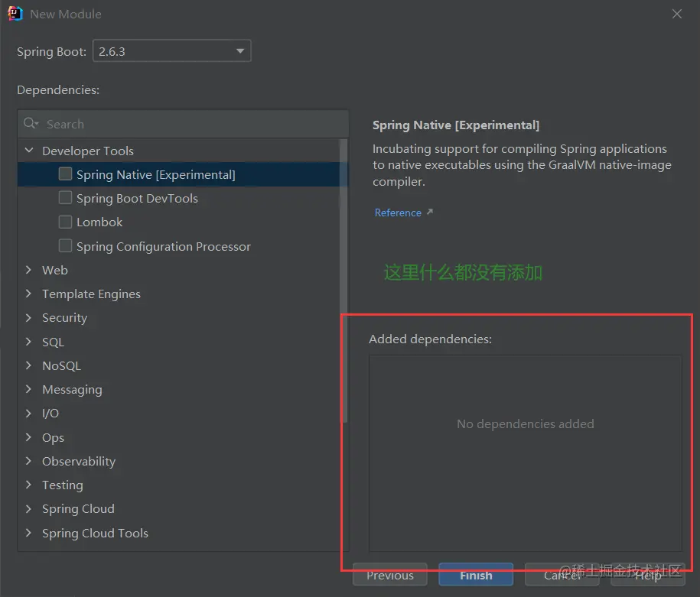Click the 'No dependencies added' text
Screen dimensions: 700x597
[x=525, y=423]
